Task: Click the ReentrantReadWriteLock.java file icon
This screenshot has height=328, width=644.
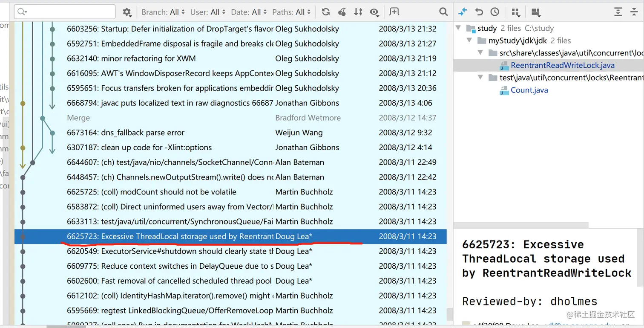Action: (504, 65)
